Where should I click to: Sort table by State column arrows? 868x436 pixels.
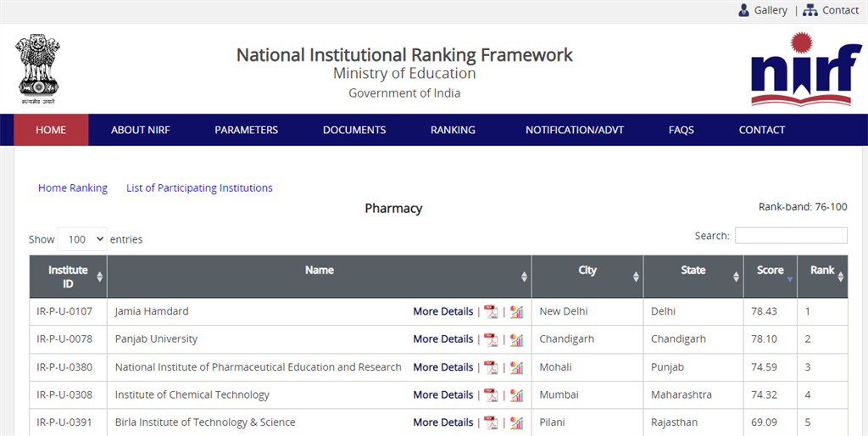tap(737, 277)
